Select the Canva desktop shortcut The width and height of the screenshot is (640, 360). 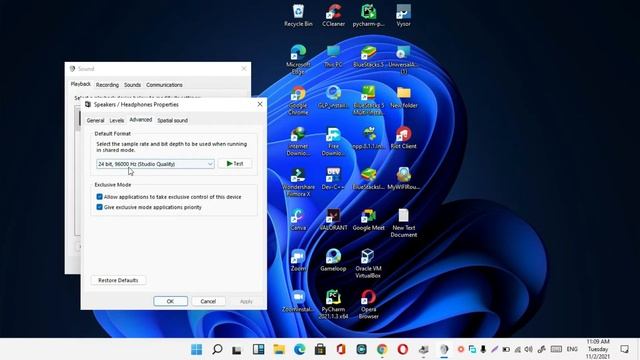coord(298,220)
